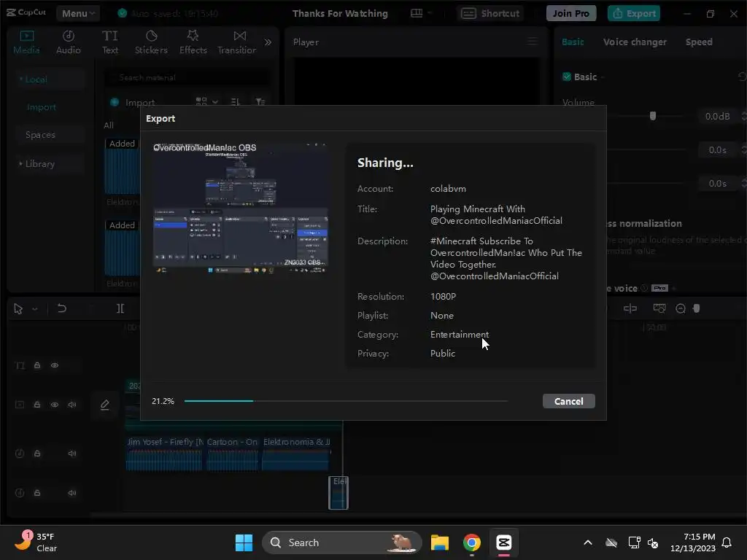Image resolution: width=747 pixels, height=560 pixels.
Task: Click the timeline zoom slider handle
Action: tap(697, 308)
